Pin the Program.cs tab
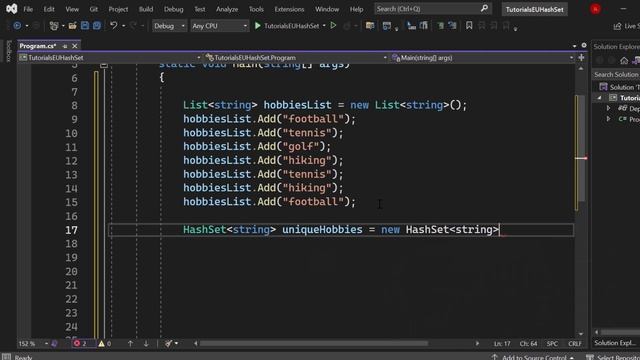 coord(65,46)
